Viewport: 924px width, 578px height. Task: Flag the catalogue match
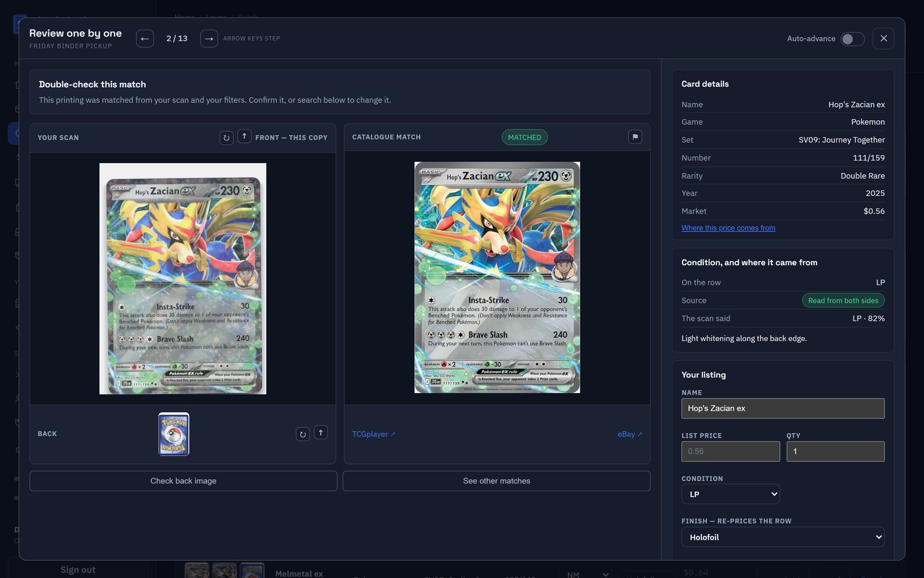(635, 137)
